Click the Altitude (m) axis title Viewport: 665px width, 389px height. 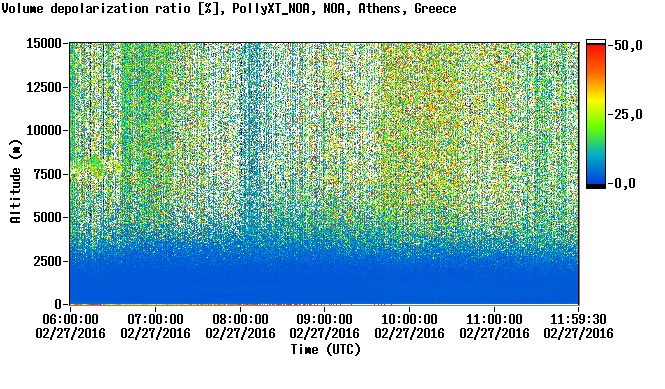[15, 181]
